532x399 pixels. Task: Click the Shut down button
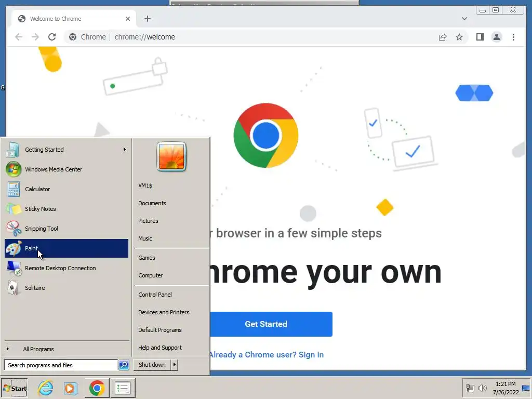[x=152, y=365]
